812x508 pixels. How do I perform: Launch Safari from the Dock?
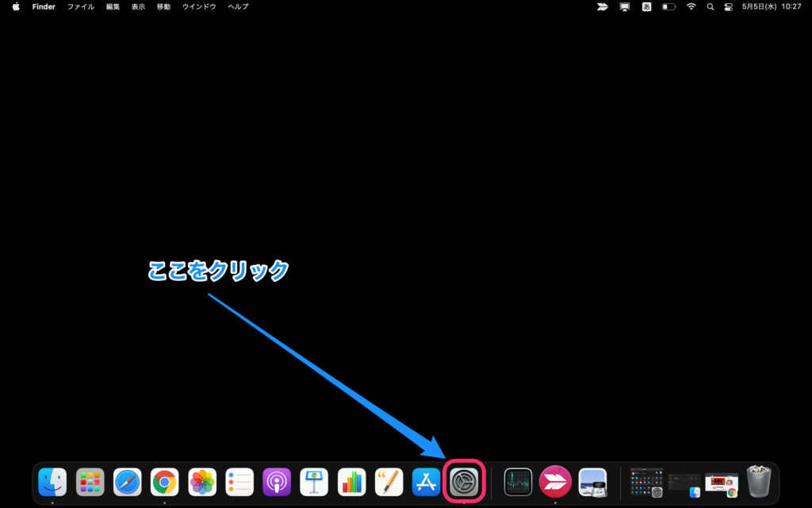pos(128,482)
